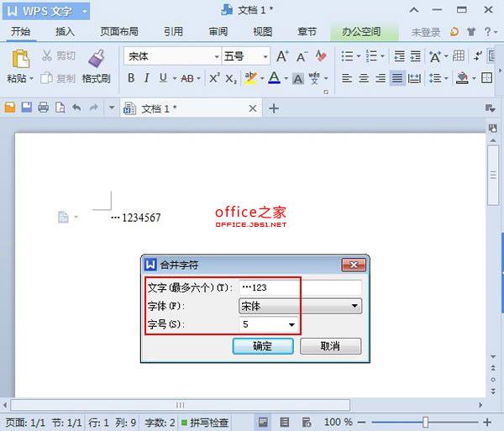Click the borders icon

[x=486, y=78]
